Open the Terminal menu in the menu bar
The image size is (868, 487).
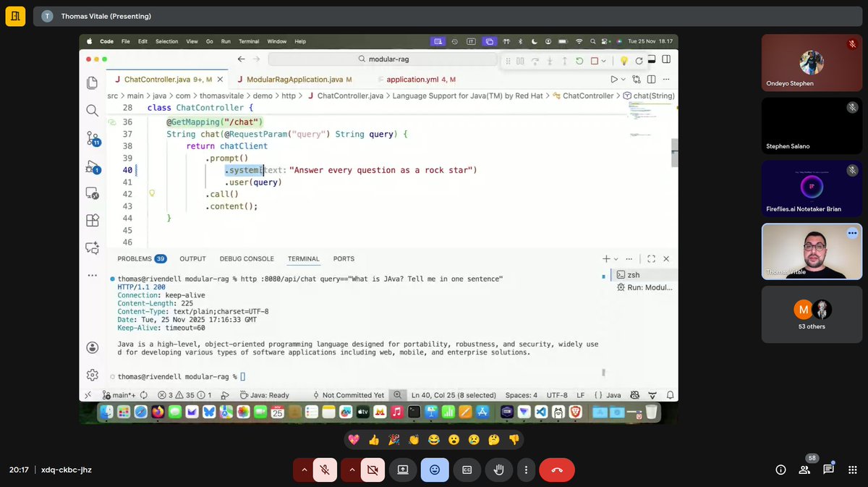(x=249, y=41)
